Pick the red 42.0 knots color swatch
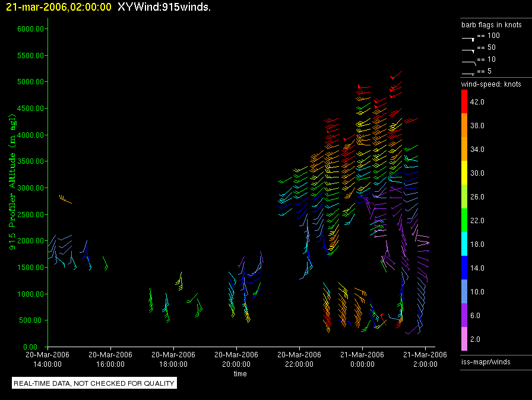This screenshot has width=532, height=400. [x=464, y=102]
